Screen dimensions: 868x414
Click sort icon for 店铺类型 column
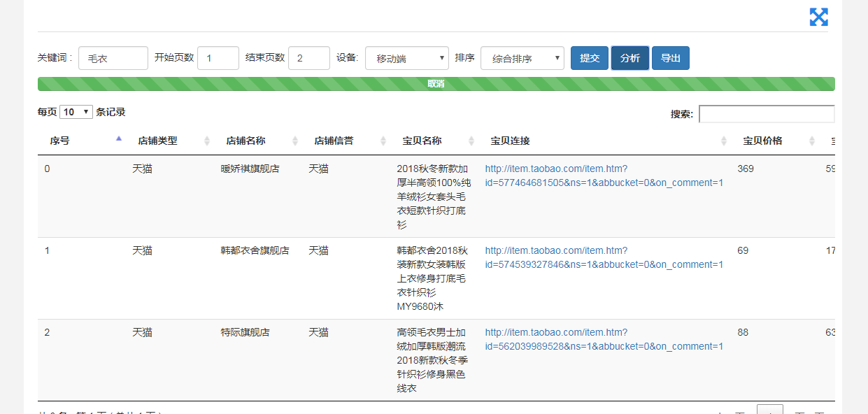point(206,141)
